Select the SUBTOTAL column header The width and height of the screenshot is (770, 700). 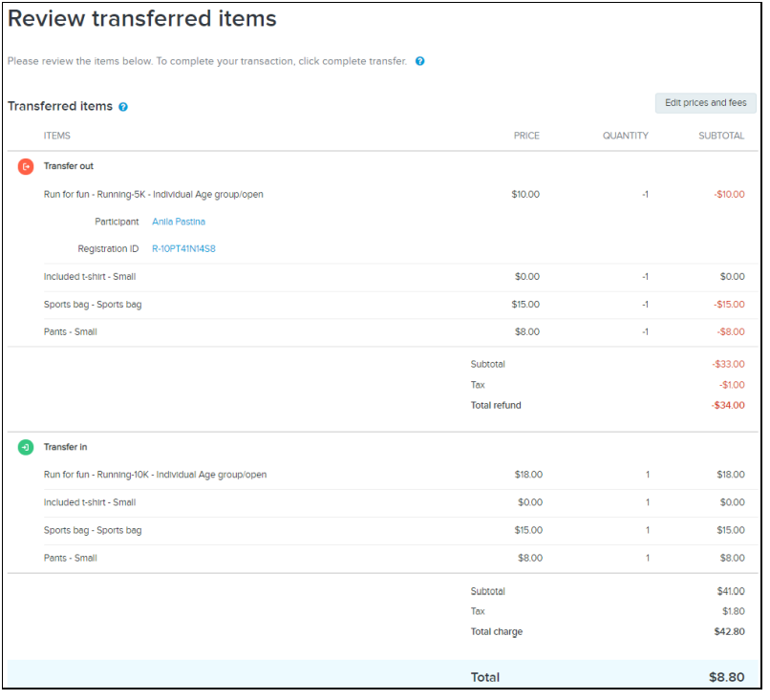(721, 136)
